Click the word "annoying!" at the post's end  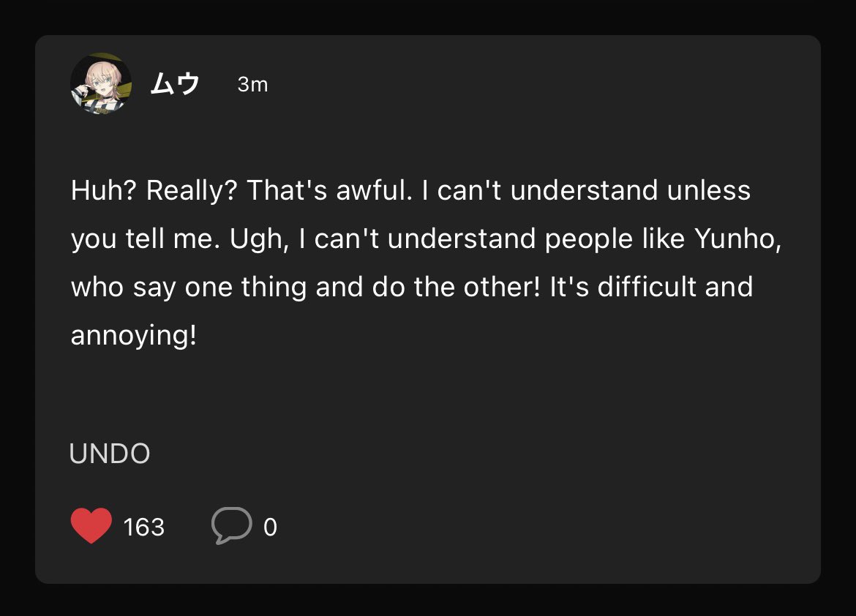click(x=134, y=335)
